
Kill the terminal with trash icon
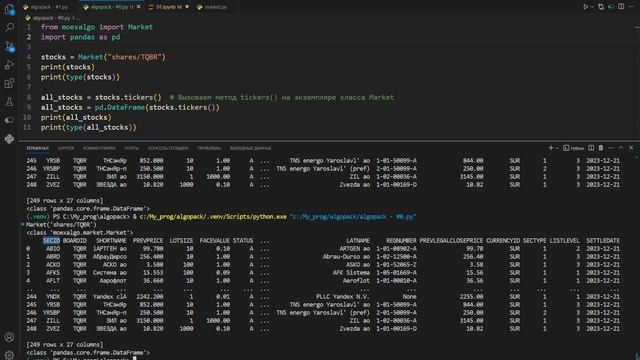click(601, 148)
